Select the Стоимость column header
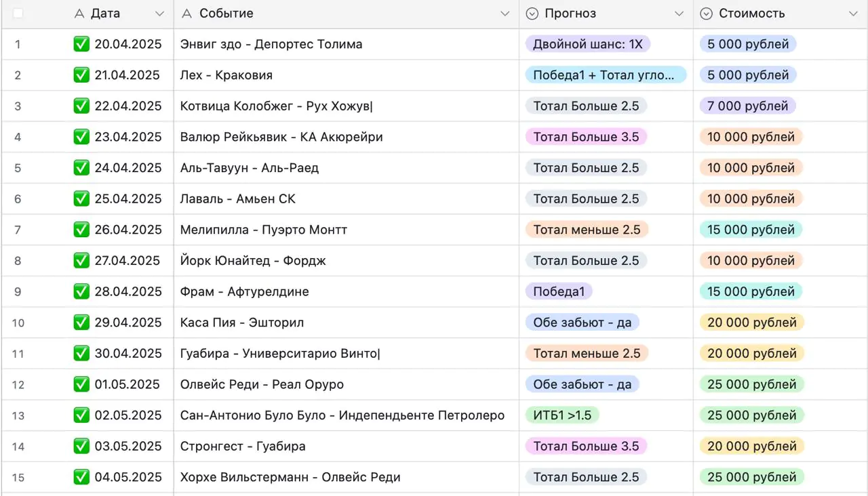The width and height of the screenshot is (868, 496). [x=751, y=14]
